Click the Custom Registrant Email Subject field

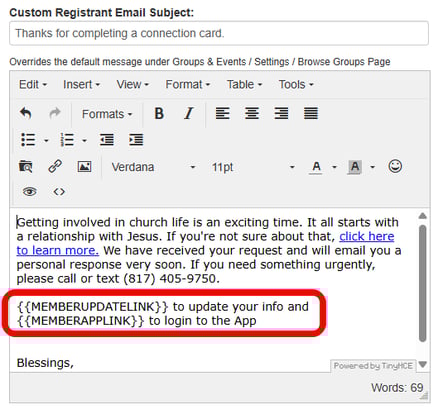click(219, 33)
